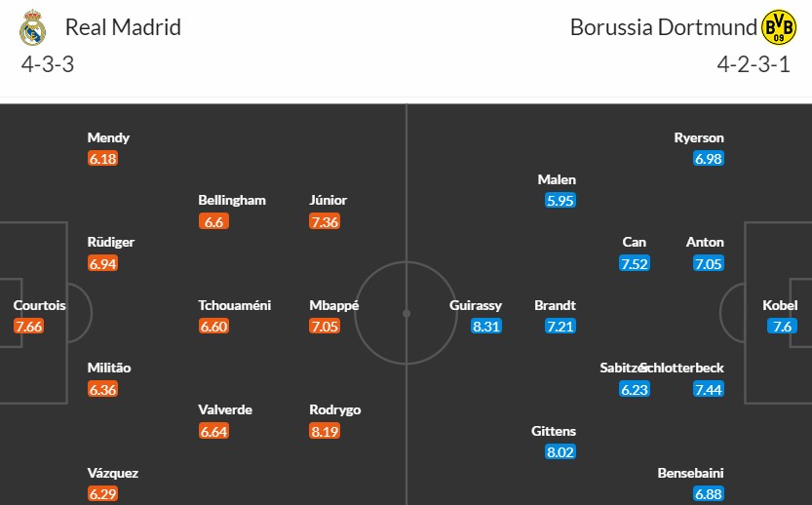Click Guirassy's 8.31 rating badge
The height and width of the screenshot is (505, 812).
coord(486,327)
